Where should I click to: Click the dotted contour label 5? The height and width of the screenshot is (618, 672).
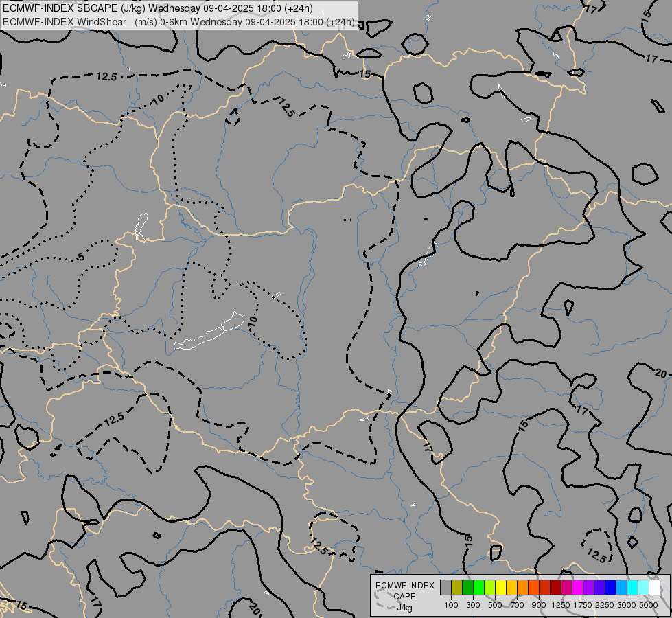point(80,257)
